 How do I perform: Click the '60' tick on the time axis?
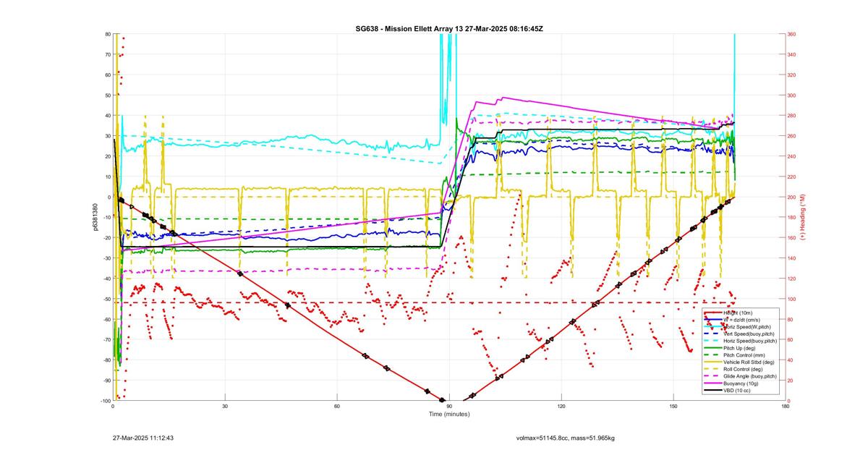337,407
